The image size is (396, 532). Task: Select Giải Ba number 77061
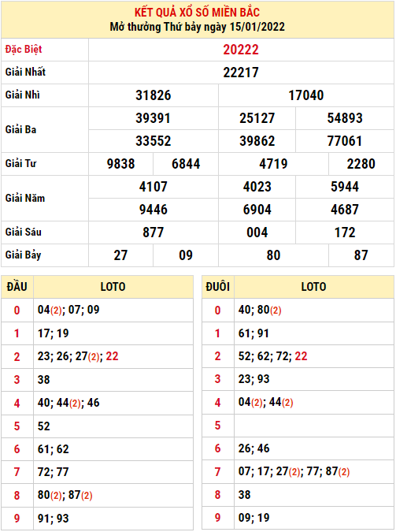[x=345, y=141]
